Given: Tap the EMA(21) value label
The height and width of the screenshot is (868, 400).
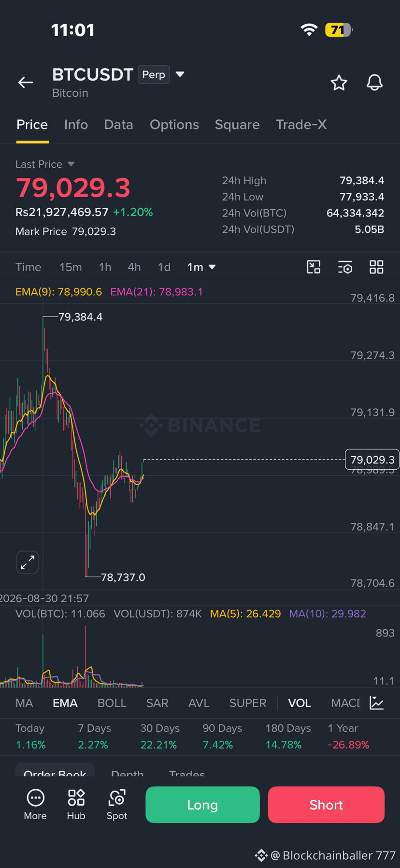Looking at the screenshot, I should (157, 292).
